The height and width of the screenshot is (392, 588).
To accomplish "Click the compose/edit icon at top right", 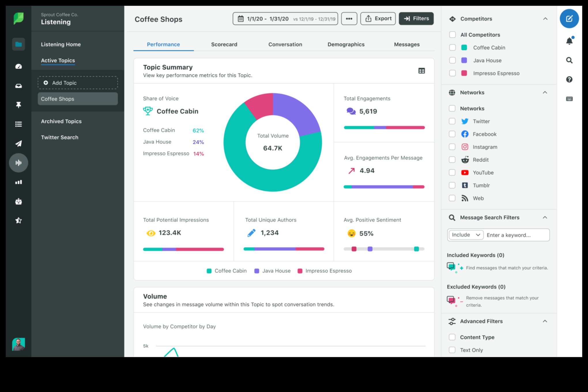I will (569, 18).
